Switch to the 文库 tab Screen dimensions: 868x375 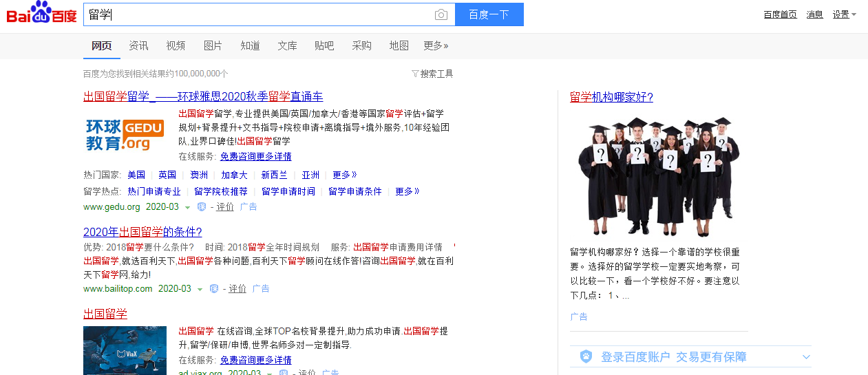287,45
